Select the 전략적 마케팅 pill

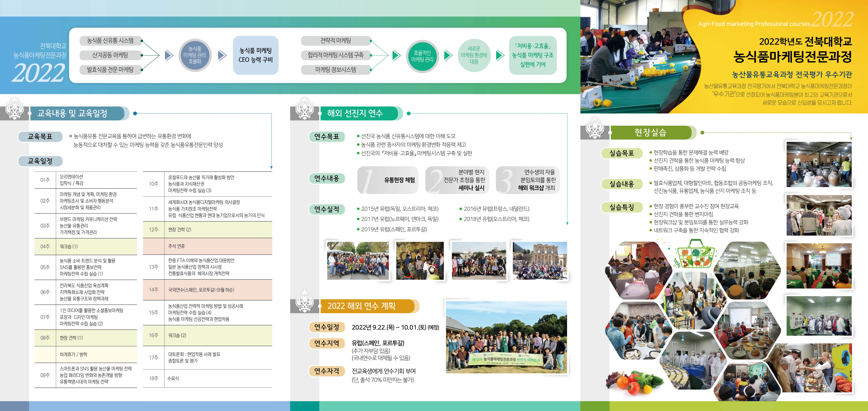(336, 41)
